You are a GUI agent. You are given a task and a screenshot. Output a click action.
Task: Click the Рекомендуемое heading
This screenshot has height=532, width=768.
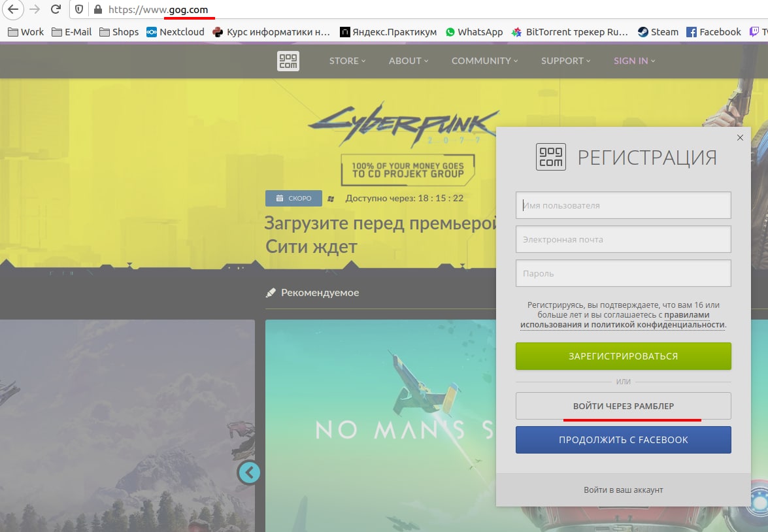pyautogui.click(x=320, y=292)
